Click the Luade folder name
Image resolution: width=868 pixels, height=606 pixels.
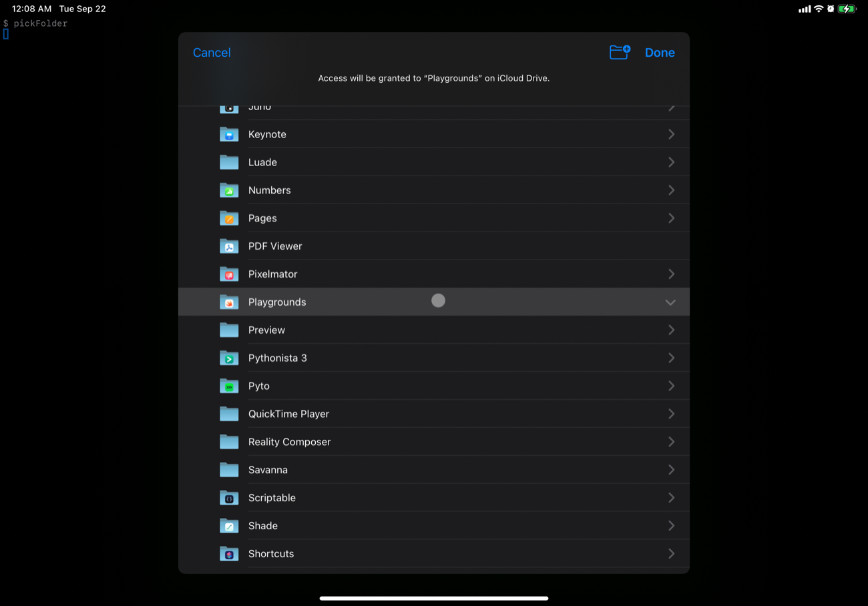pos(262,162)
